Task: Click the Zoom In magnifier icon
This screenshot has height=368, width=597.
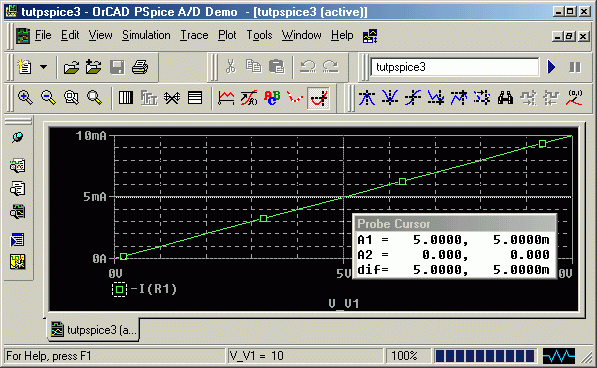Action: click(25, 98)
